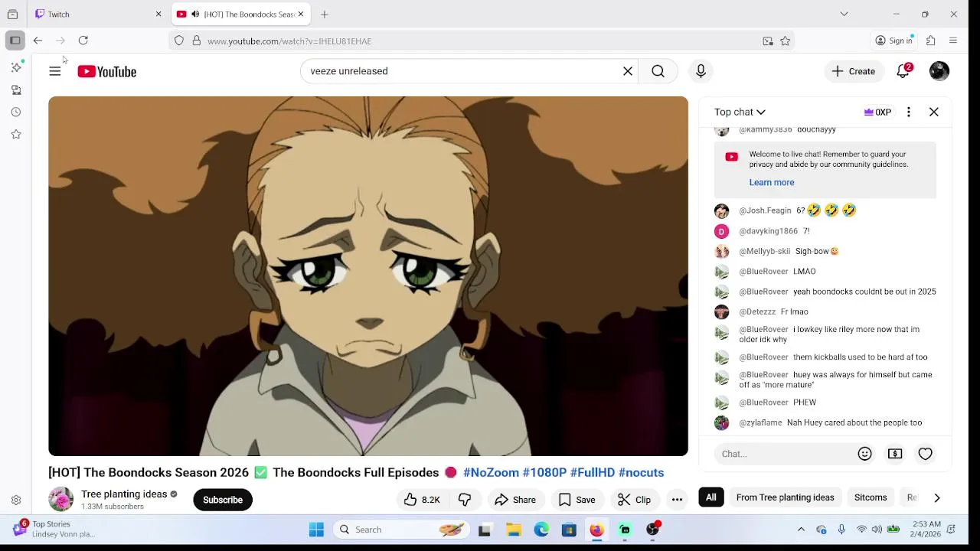
Task: Share the video
Action: tap(515, 500)
